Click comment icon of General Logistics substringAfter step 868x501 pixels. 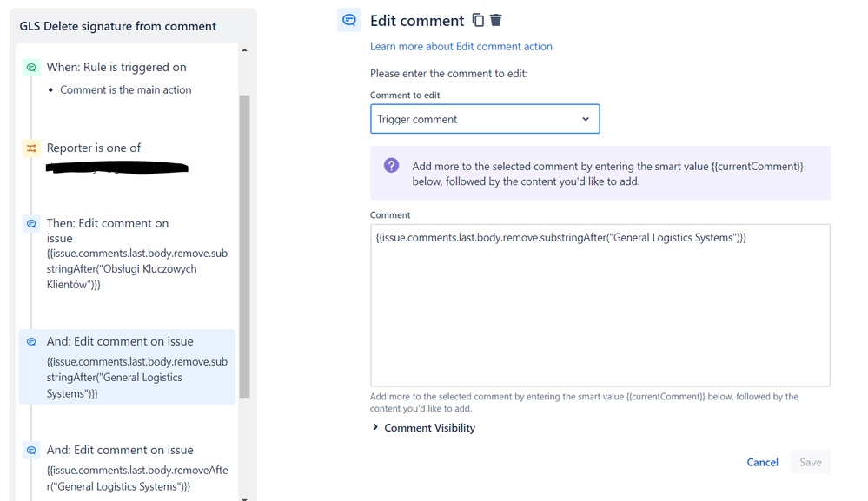[31, 342]
